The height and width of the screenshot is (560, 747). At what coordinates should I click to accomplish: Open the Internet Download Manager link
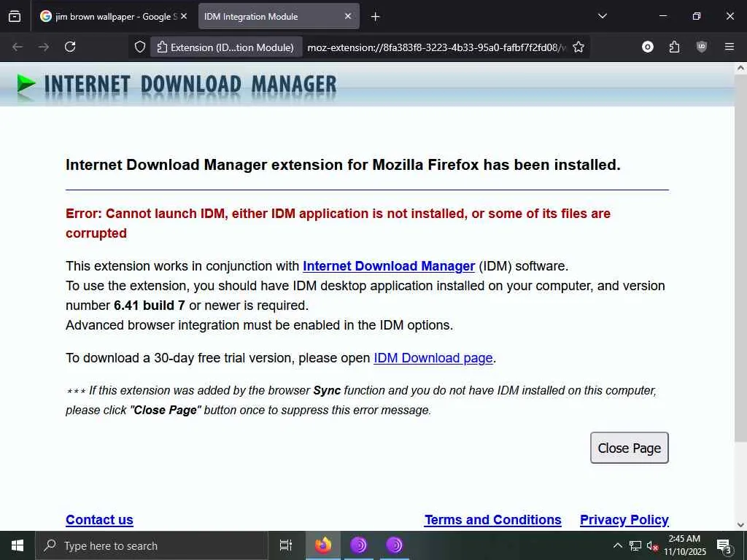click(x=389, y=265)
